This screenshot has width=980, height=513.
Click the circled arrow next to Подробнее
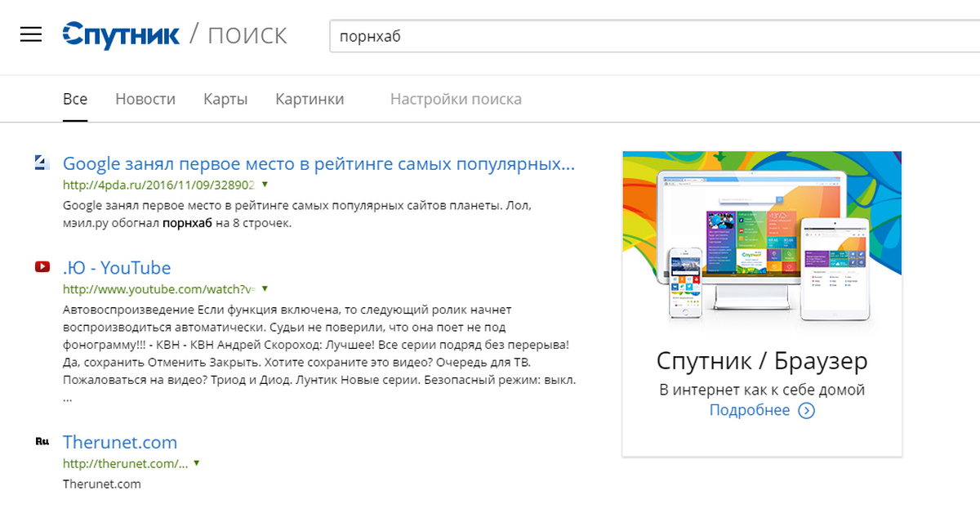click(806, 411)
